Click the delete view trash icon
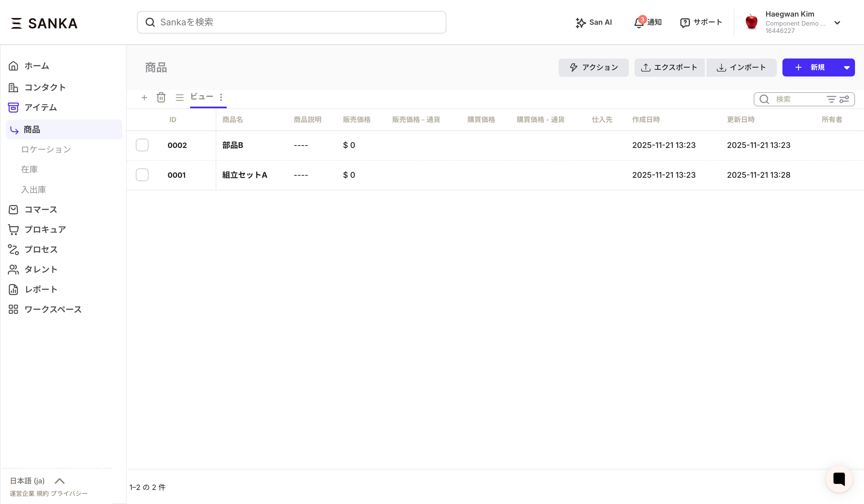This screenshot has height=504, width=864. click(161, 98)
